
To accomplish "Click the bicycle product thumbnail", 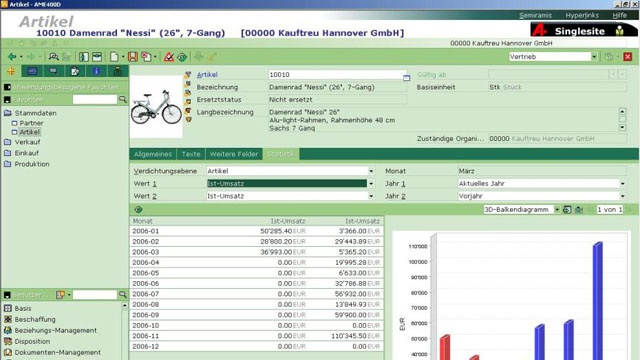I will pos(156,107).
